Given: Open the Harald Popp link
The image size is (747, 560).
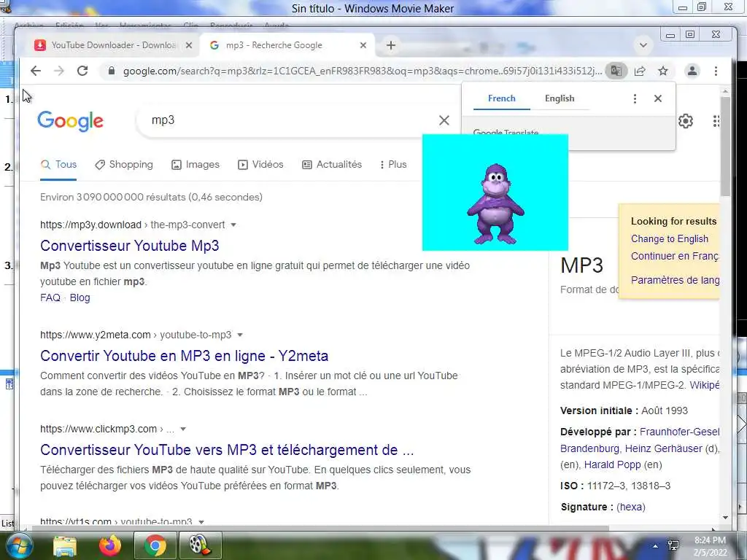Looking at the screenshot, I should pyautogui.click(x=612, y=464).
